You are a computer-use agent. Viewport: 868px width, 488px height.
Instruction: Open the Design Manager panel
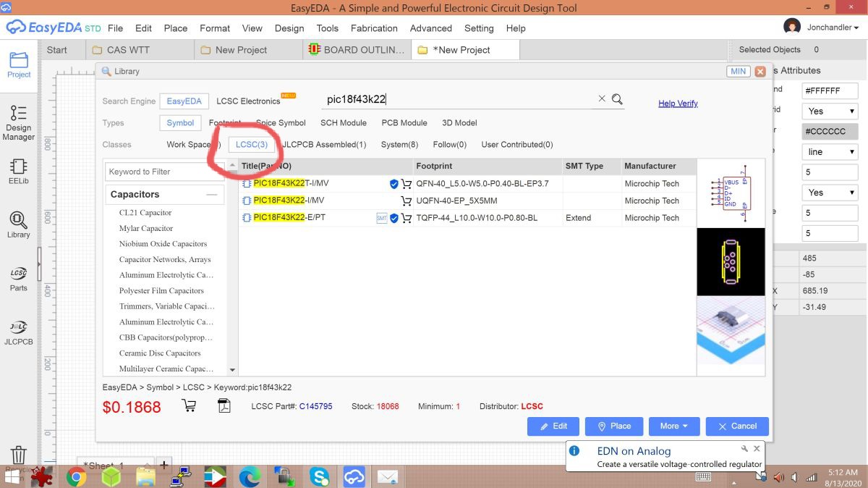pos(19,123)
